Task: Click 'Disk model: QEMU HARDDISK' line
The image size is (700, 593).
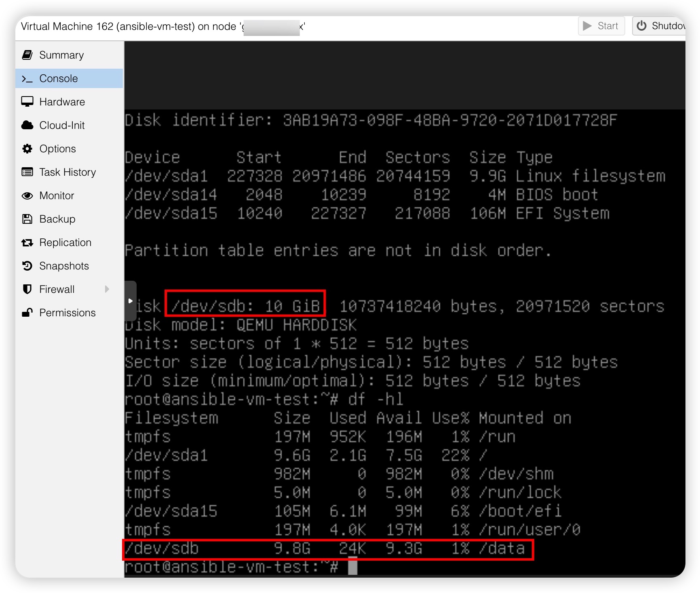Action: tap(241, 325)
